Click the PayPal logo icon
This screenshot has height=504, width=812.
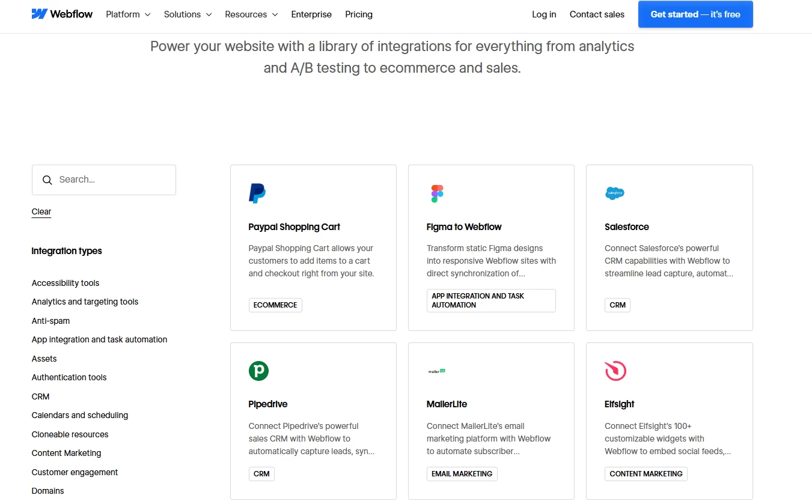257,193
